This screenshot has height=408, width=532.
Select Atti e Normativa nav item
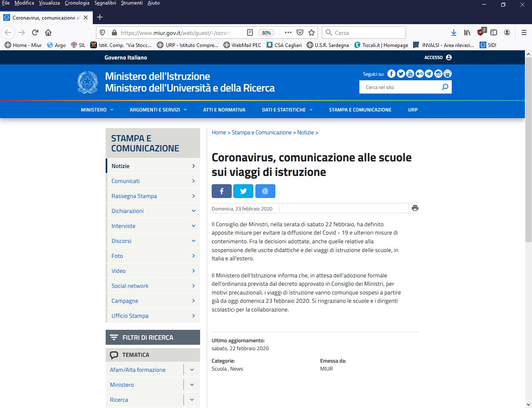click(224, 110)
